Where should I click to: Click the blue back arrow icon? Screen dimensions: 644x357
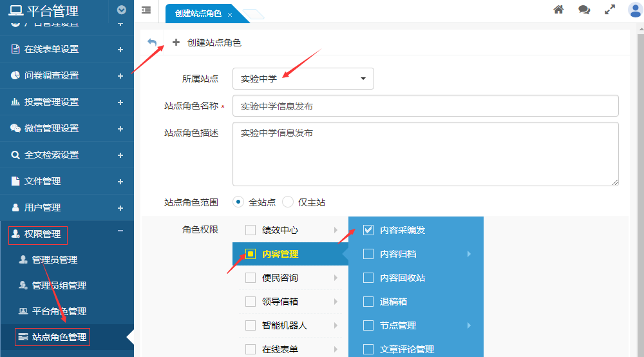click(152, 43)
